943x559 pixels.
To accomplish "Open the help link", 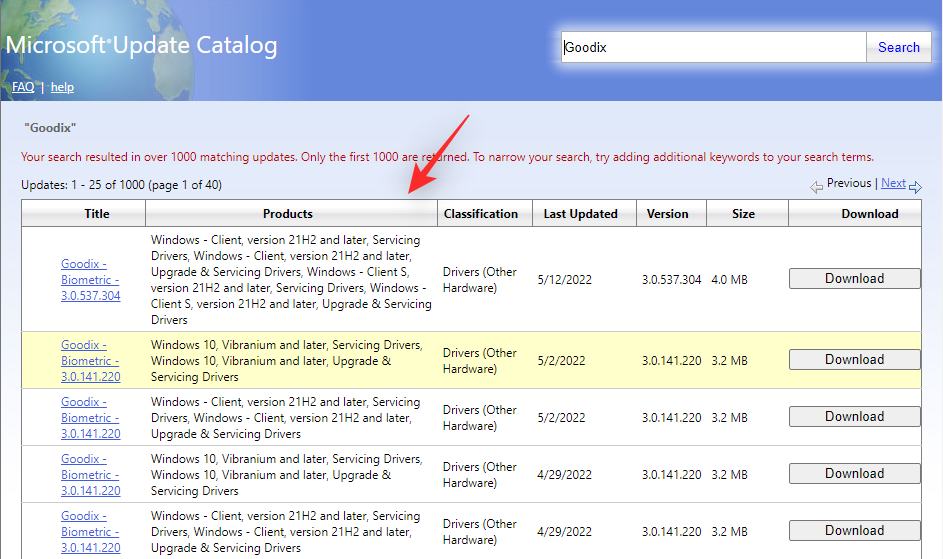I will click(62, 87).
